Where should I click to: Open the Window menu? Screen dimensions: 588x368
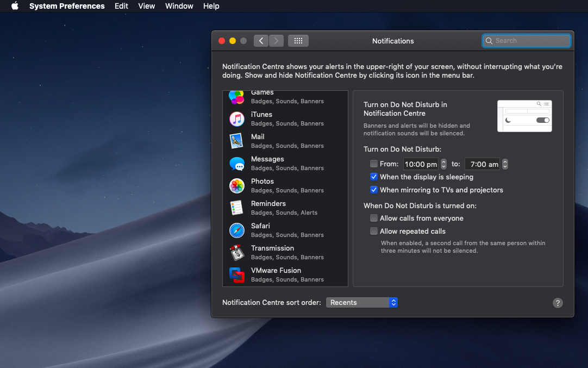click(179, 6)
